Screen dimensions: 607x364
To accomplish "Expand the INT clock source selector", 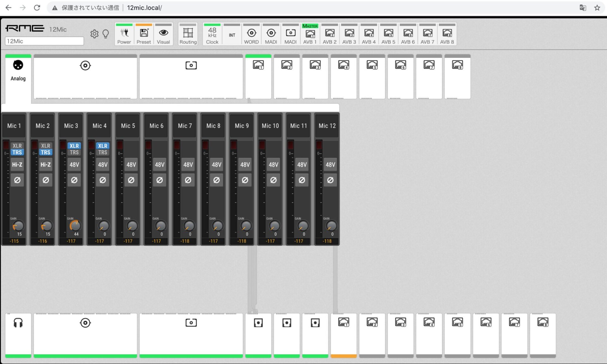I will coord(232,35).
